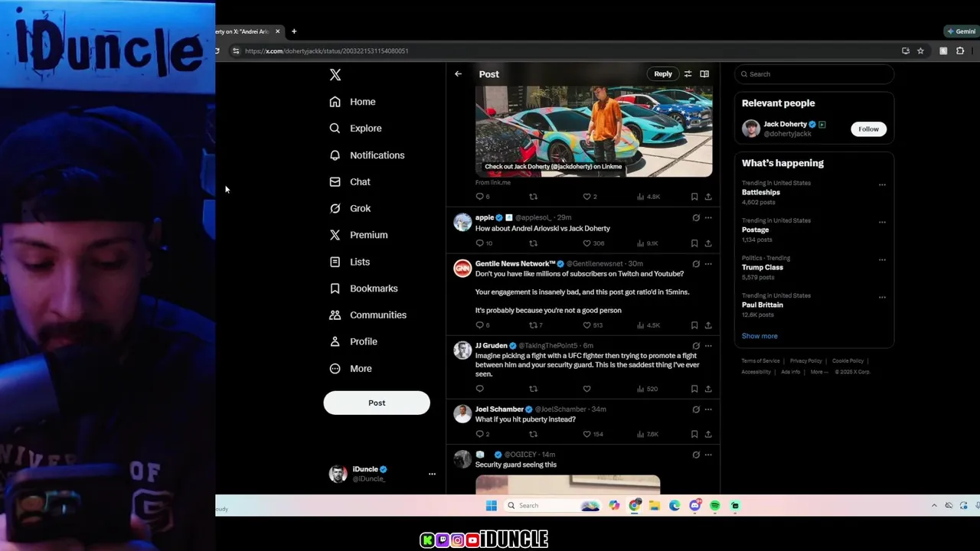Open Grok icon on appie's post
Viewport: 980px width, 551px height.
[696, 217]
